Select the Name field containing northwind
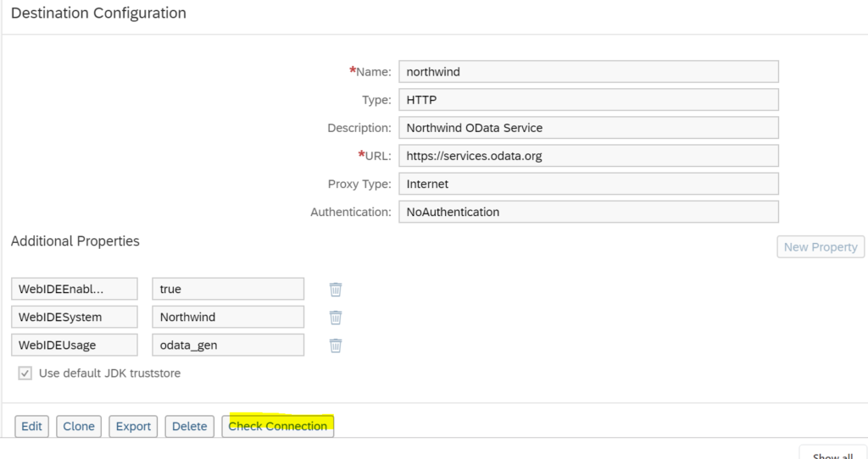This screenshot has height=459, width=868. click(588, 72)
